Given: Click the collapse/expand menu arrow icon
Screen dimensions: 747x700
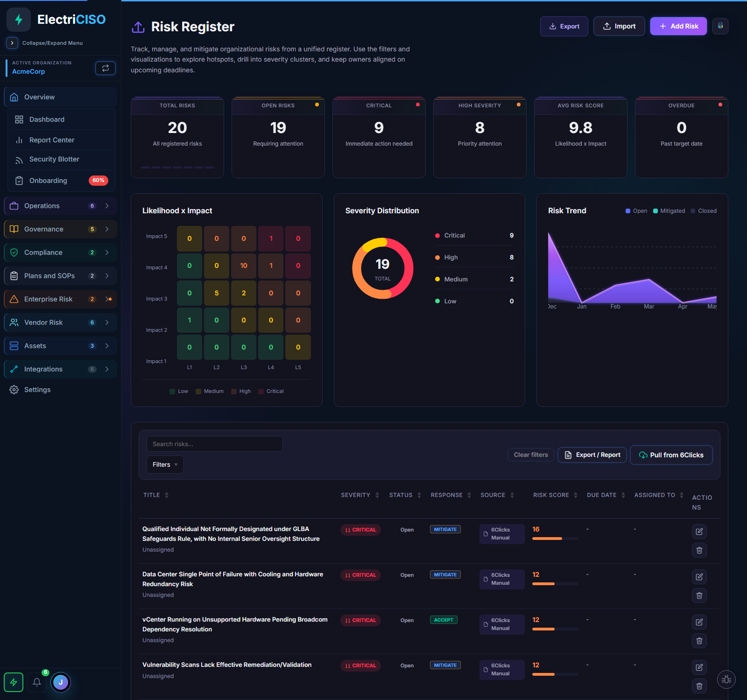Looking at the screenshot, I should (12, 43).
